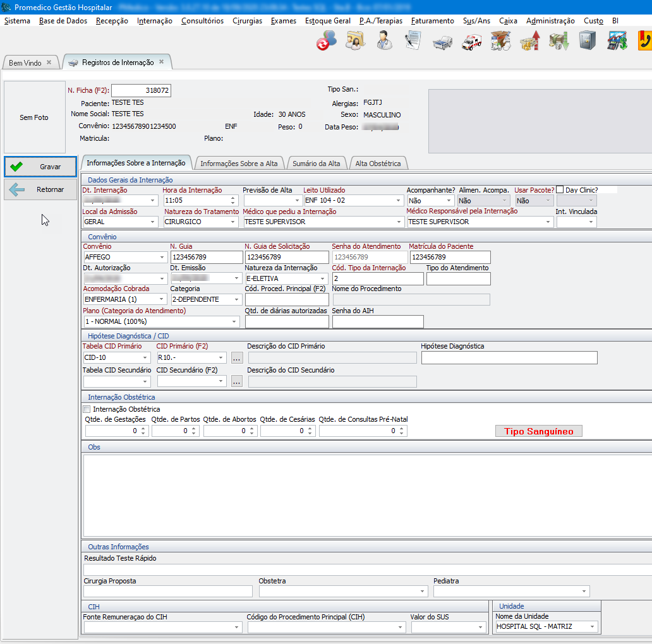Expand the Leito Utilizado dropdown

click(398, 201)
